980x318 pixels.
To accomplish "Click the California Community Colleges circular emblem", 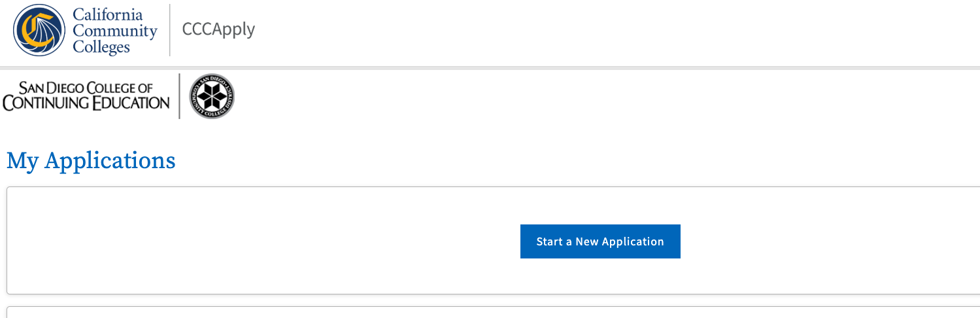I will pos(39,30).
